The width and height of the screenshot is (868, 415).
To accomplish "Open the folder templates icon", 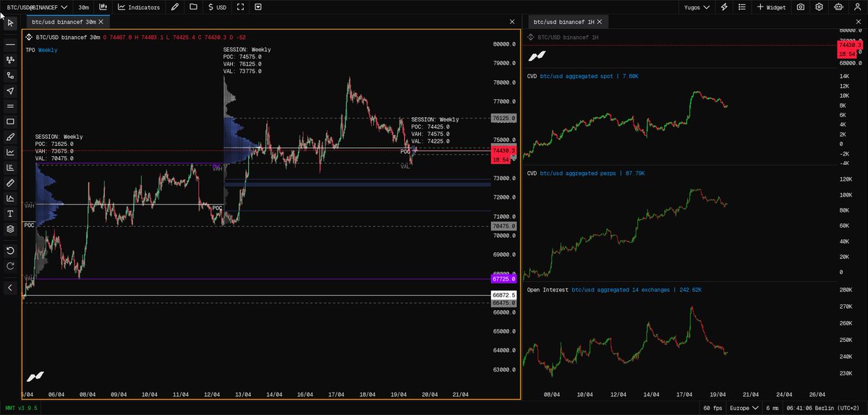I will [x=193, y=7].
